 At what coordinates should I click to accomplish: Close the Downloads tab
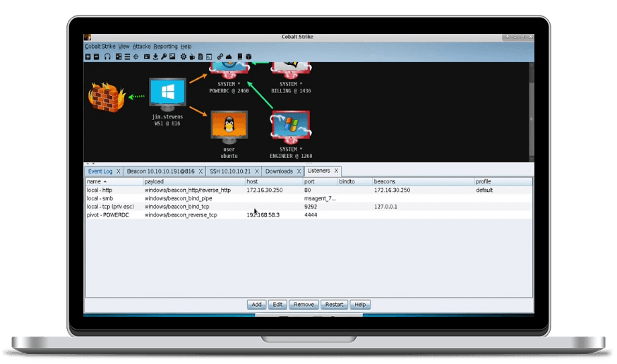(x=299, y=171)
